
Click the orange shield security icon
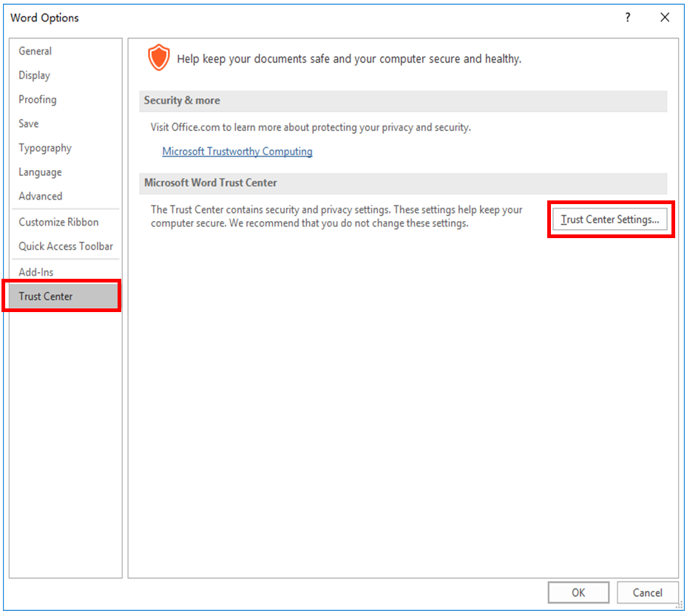(x=158, y=57)
